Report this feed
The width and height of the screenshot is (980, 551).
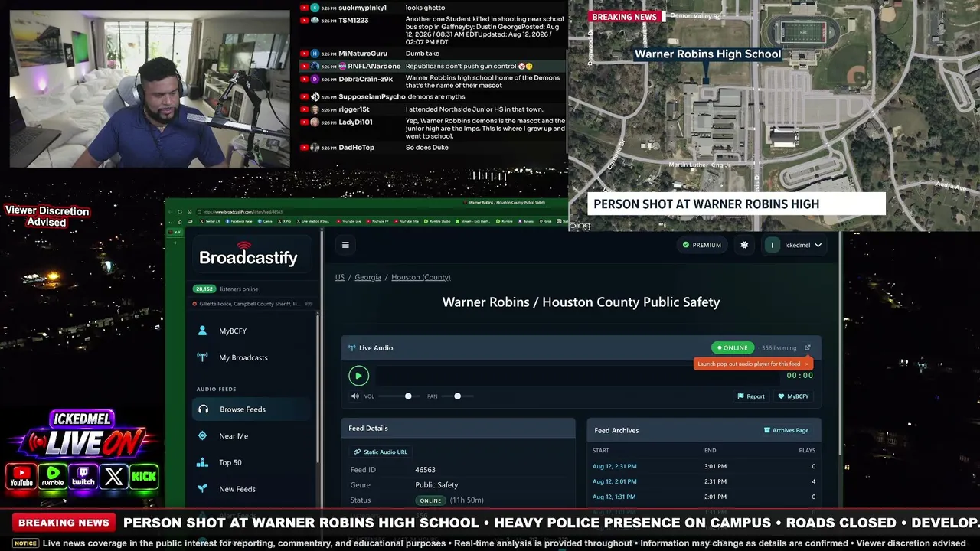pos(751,396)
